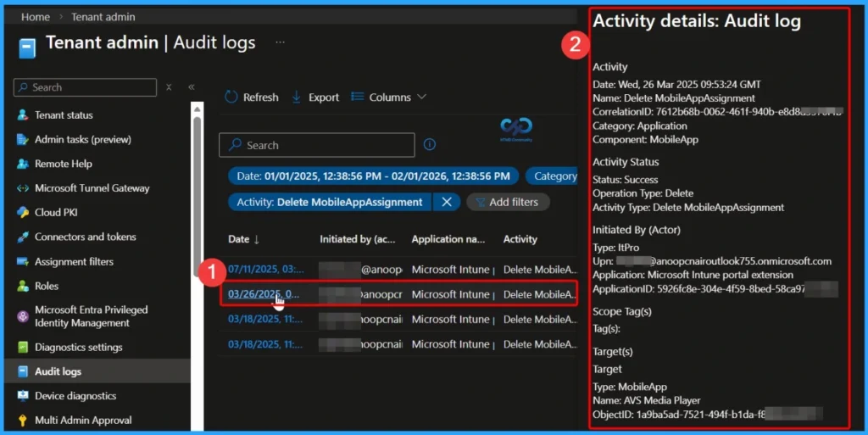The height and width of the screenshot is (435, 868).
Task: Click the Device diagnostics icon
Action: 23,396
